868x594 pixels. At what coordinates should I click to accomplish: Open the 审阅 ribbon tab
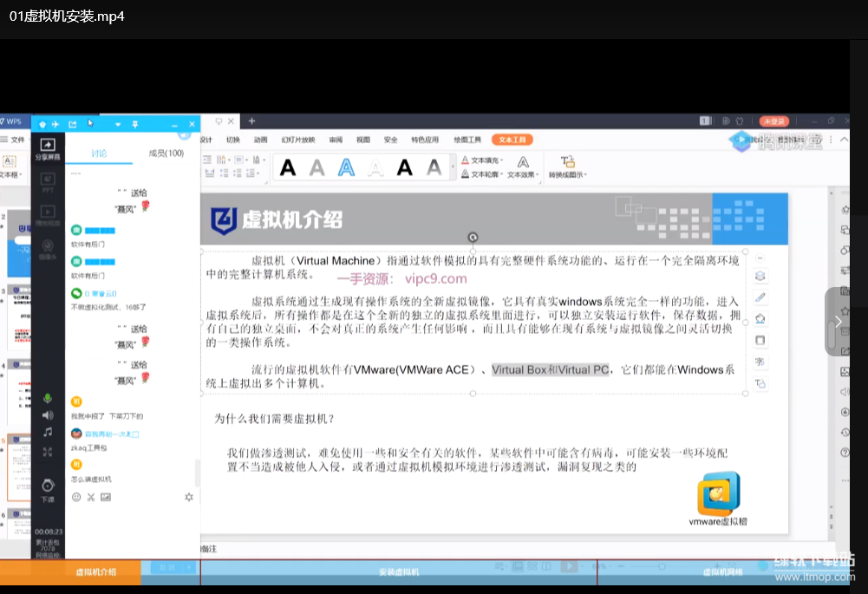click(336, 140)
